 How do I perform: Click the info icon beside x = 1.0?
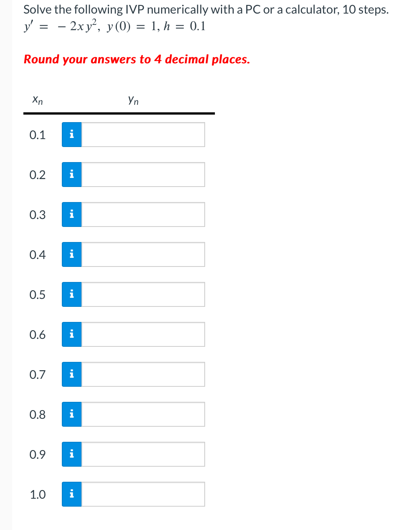[x=72, y=494]
